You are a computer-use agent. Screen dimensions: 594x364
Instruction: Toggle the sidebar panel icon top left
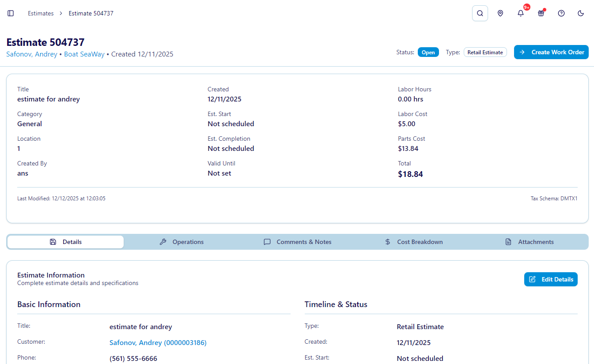tap(11, 13)
